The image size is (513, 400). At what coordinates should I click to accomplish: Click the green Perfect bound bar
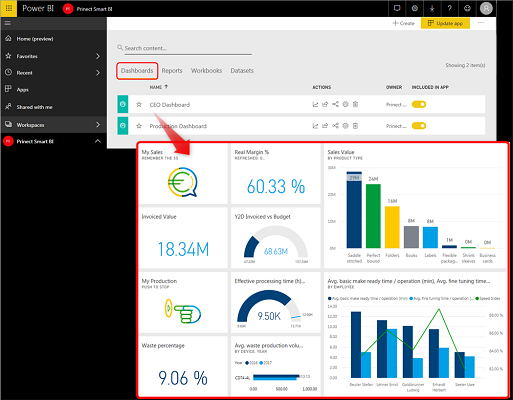click(x=373, y=216)
